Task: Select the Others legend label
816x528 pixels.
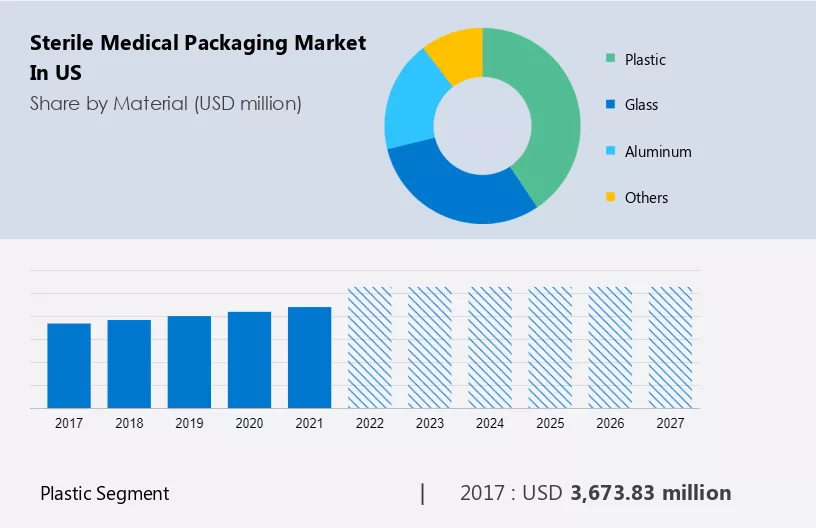Action: [x=646, y=198]
